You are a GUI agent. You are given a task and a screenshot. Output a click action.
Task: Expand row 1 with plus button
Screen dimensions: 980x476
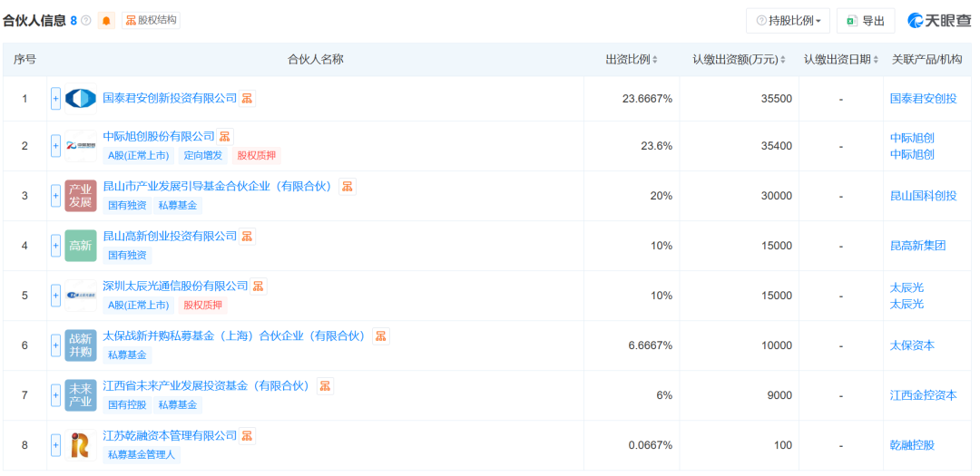55,99
